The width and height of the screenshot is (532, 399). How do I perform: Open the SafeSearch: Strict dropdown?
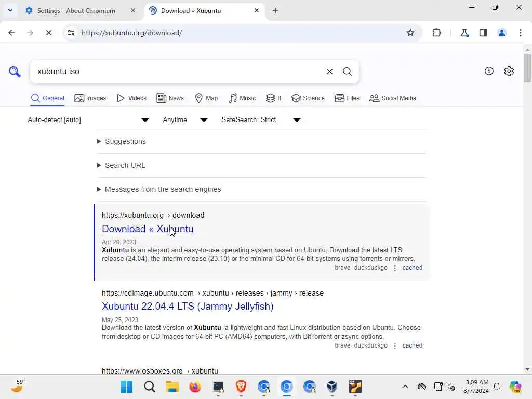[261, 120]
